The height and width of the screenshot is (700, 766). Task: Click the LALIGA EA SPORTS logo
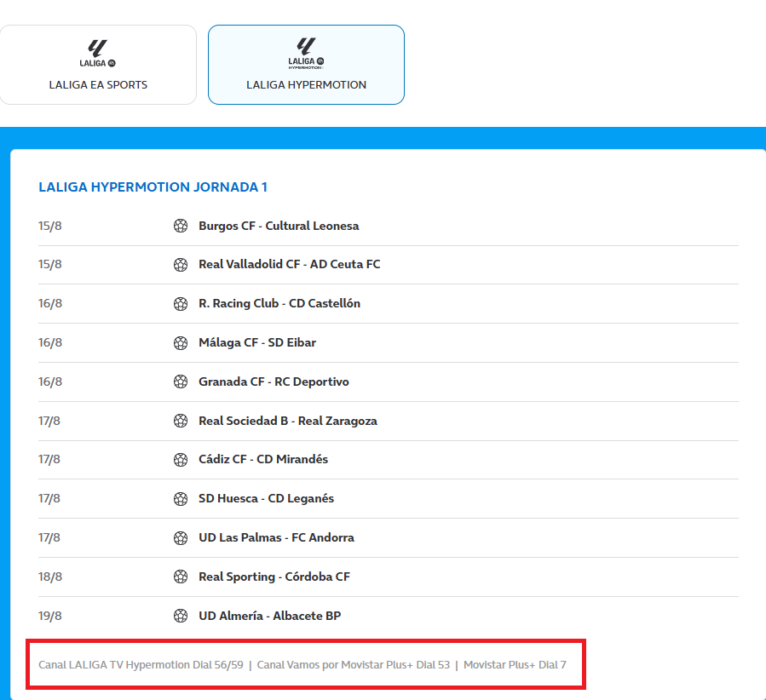(x=98, y=53)
